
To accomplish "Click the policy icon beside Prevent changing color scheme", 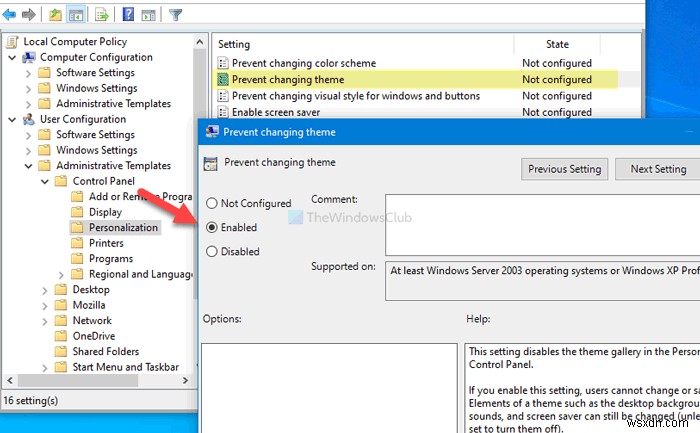I will [x=223, y=63].
